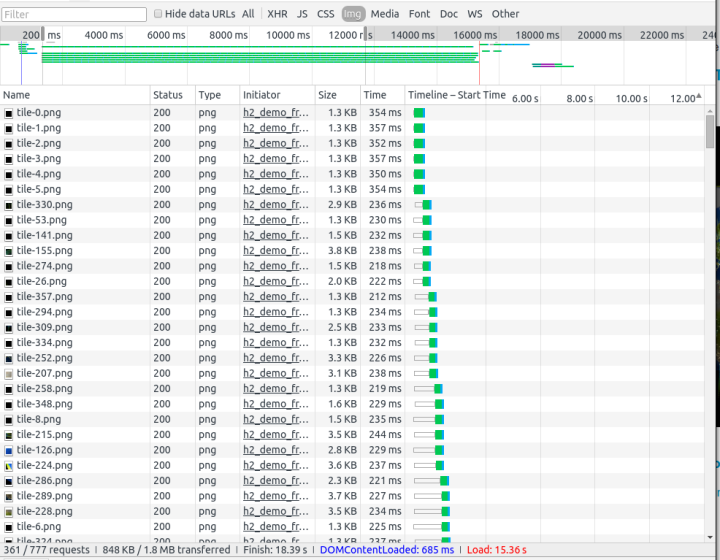Click the tile-294.png thumbnail icon
The height and width of the screenshot is (560, 720).
coord(9,313)
